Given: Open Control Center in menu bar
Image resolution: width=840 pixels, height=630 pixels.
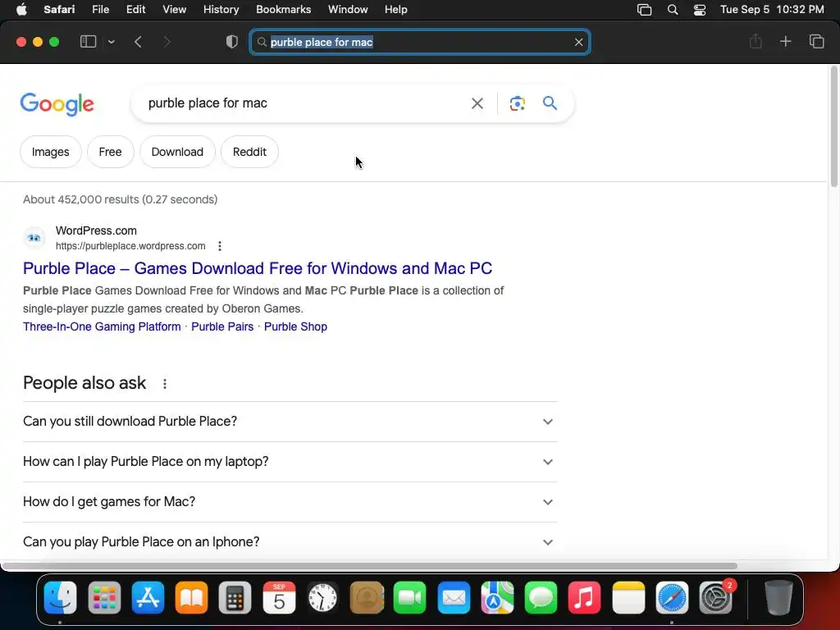Looking at the screenshot, I should click(699, 10).
